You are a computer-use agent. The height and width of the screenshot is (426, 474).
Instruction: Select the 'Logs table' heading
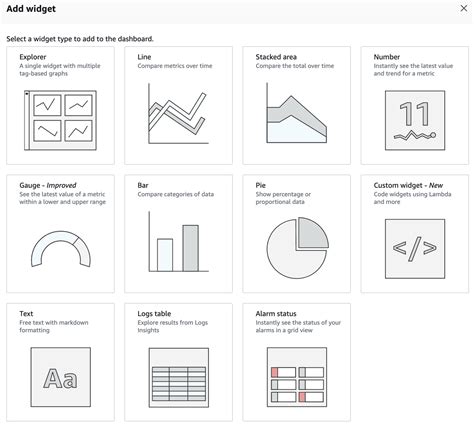(x=154, y=314)
